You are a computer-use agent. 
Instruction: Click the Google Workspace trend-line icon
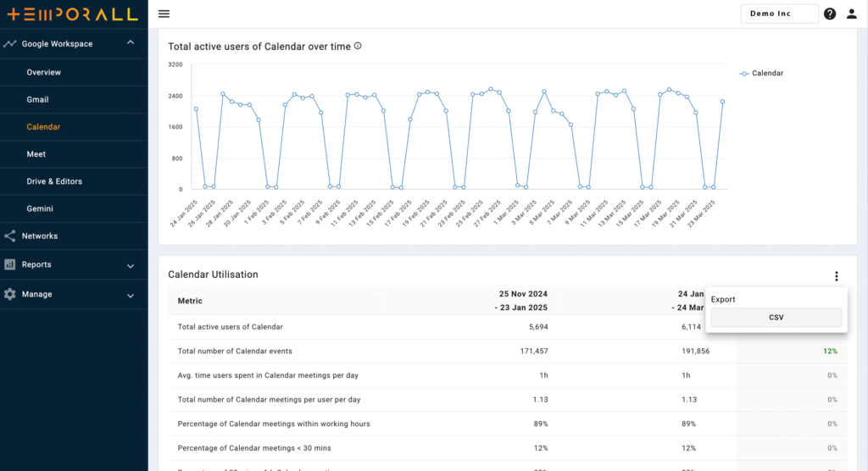9,44
